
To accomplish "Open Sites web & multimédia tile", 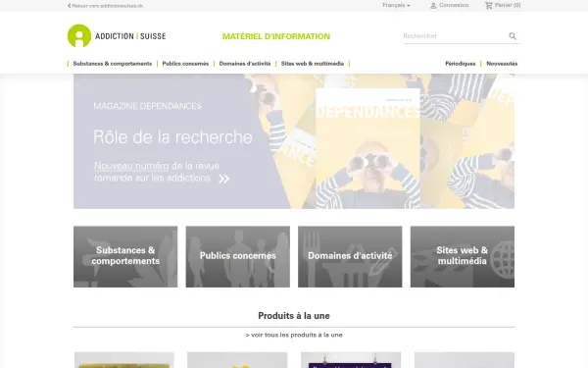I will 463,256.
